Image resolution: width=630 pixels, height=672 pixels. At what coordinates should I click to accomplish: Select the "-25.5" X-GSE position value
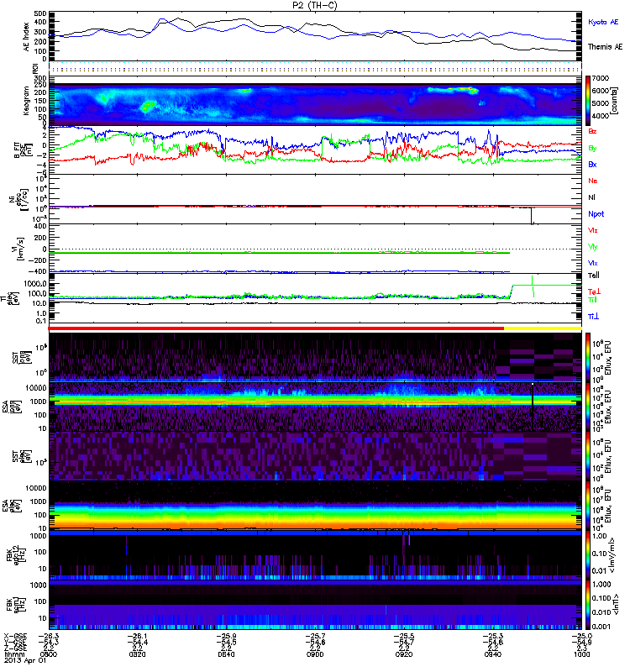(x=404, y=636)
